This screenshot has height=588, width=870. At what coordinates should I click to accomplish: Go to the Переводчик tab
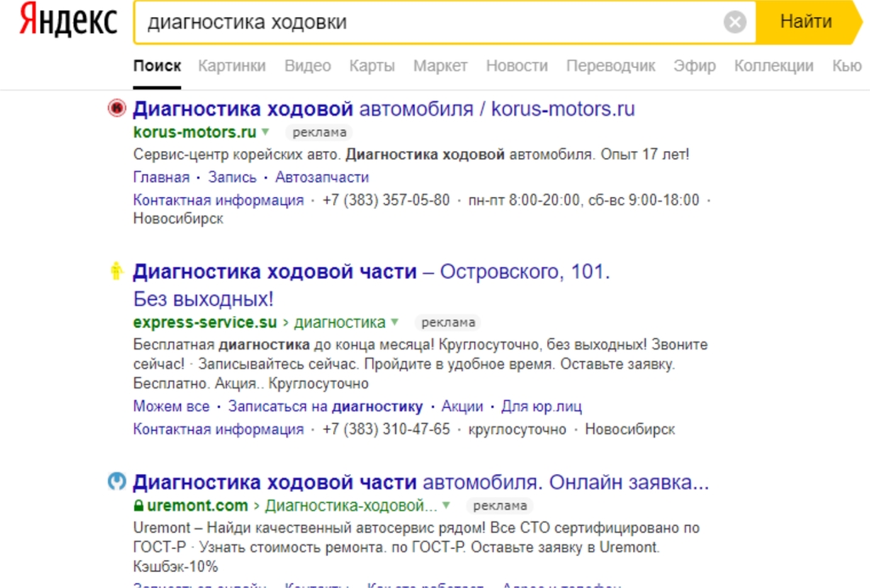tap(611, 65)
